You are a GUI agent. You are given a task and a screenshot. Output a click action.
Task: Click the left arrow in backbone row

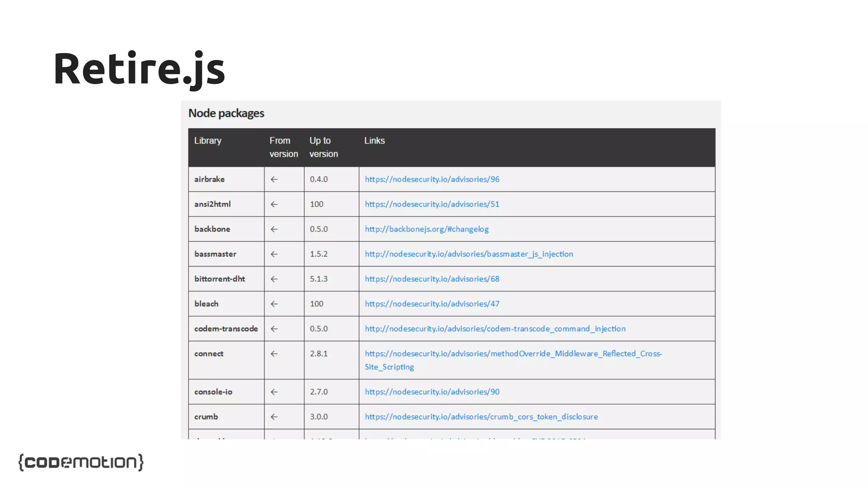coord(274,229)
